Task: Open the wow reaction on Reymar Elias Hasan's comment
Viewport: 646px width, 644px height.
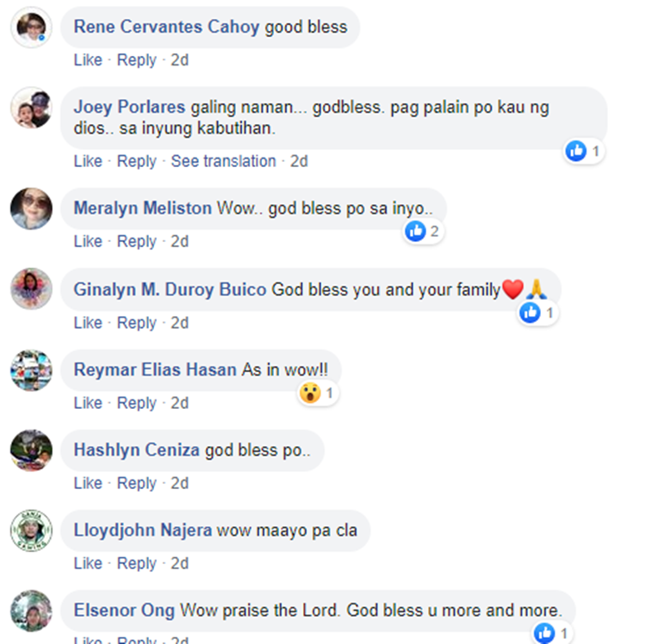Action: (x=318, y=393)
